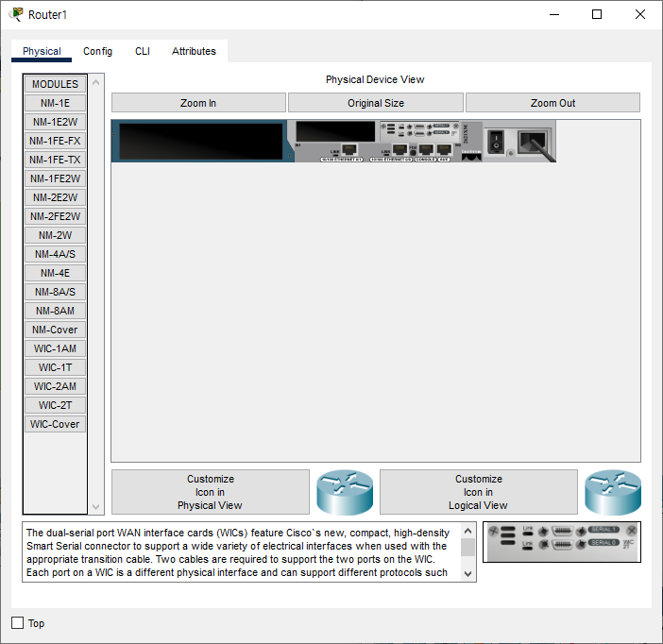The image size is (663, 644).
Task: Click the description scrollbar thumb
Action: [467, 547]
